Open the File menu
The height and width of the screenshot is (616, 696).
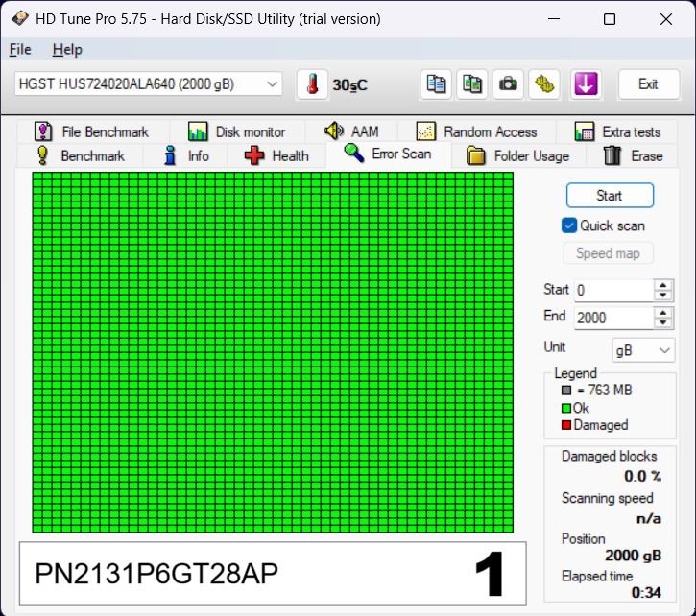tap(20, 49)
